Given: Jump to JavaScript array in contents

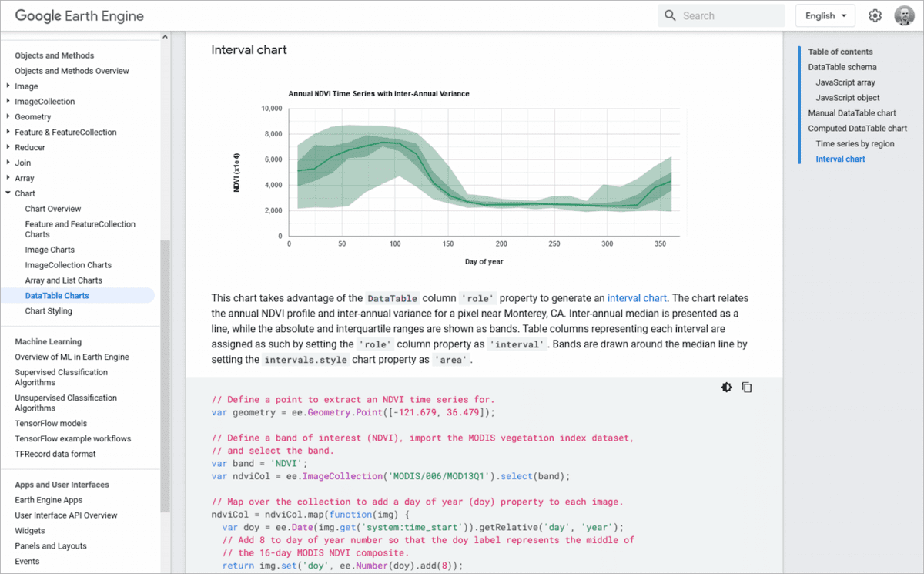Looking at the screenshot, I should [x=845, y=82].
